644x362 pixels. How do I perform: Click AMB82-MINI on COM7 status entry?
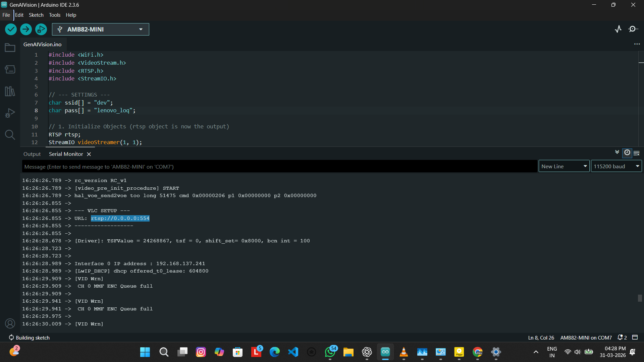pyautogui.click(x=586, y=338)
